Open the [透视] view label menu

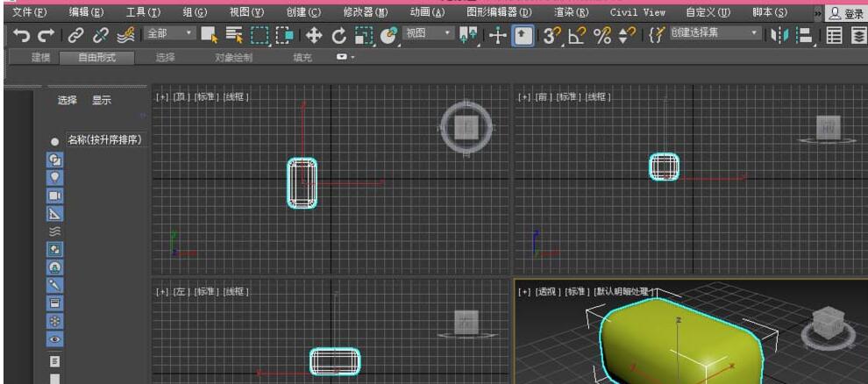pyautogui.click(x=548, y=292)
